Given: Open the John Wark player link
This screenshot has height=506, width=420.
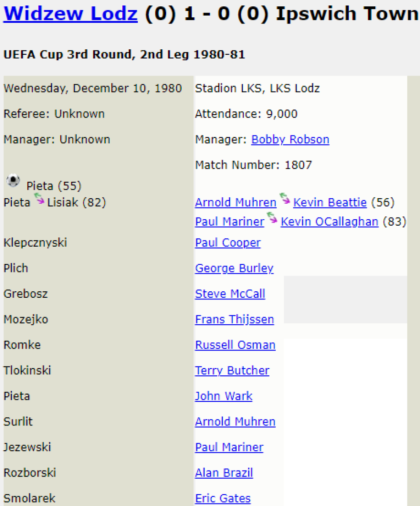Looking at the screenshot, I should point(223,396).
